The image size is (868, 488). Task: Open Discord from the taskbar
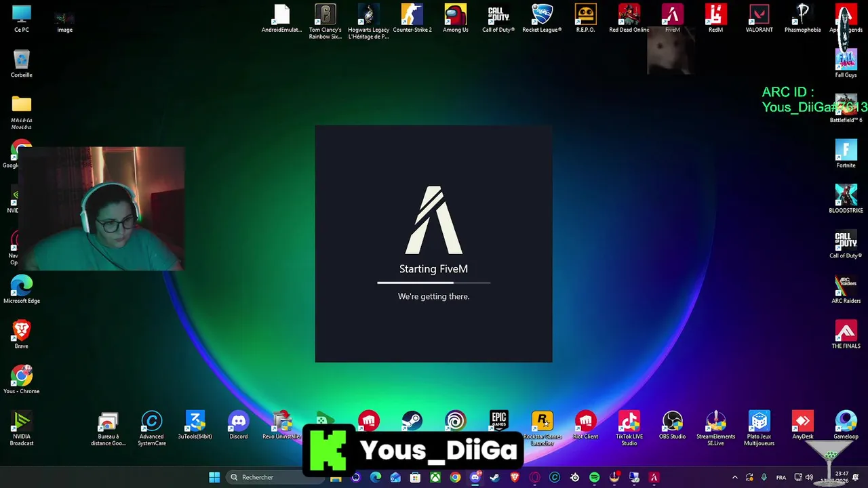click(475, 477)
